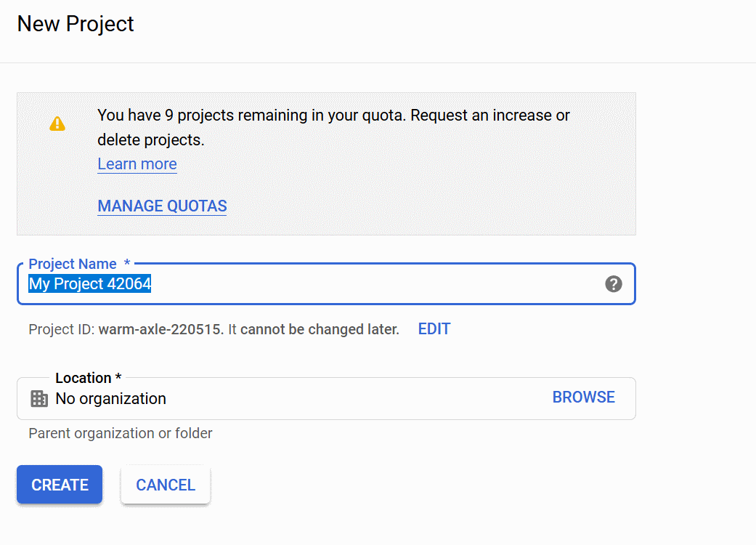
Task: Click the 'Parent organization or folder' hint
Action: coord(121,434)
